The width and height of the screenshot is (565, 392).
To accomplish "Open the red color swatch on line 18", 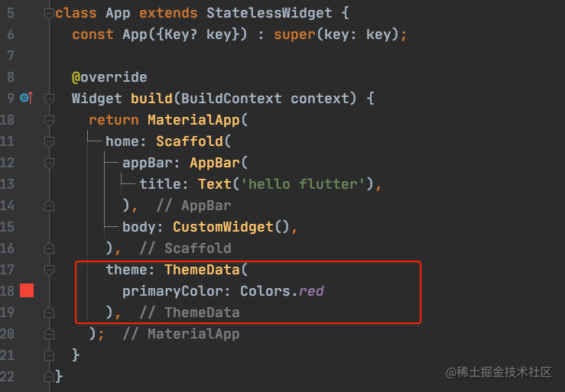I will (27, 290).
